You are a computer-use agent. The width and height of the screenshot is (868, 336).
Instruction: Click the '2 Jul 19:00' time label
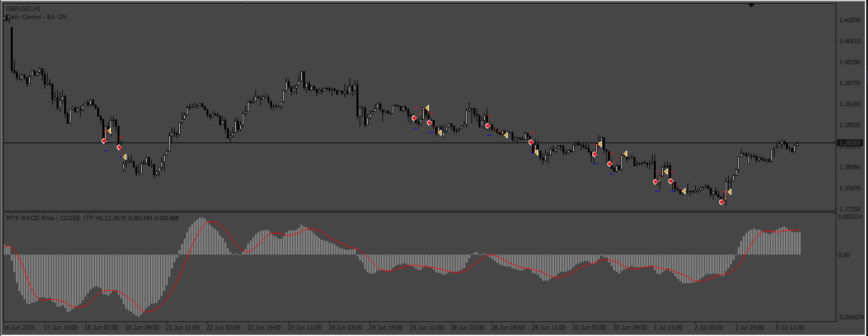tap(750, 328)
